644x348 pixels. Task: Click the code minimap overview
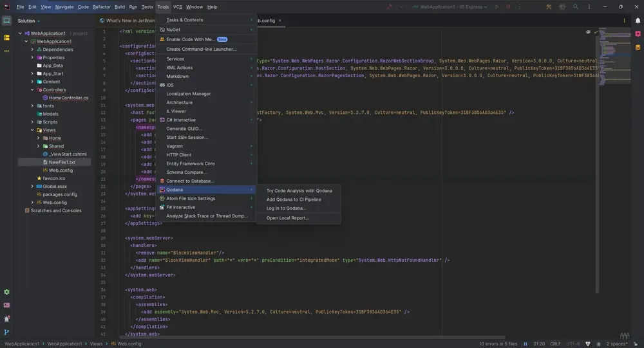pos(614,56)
